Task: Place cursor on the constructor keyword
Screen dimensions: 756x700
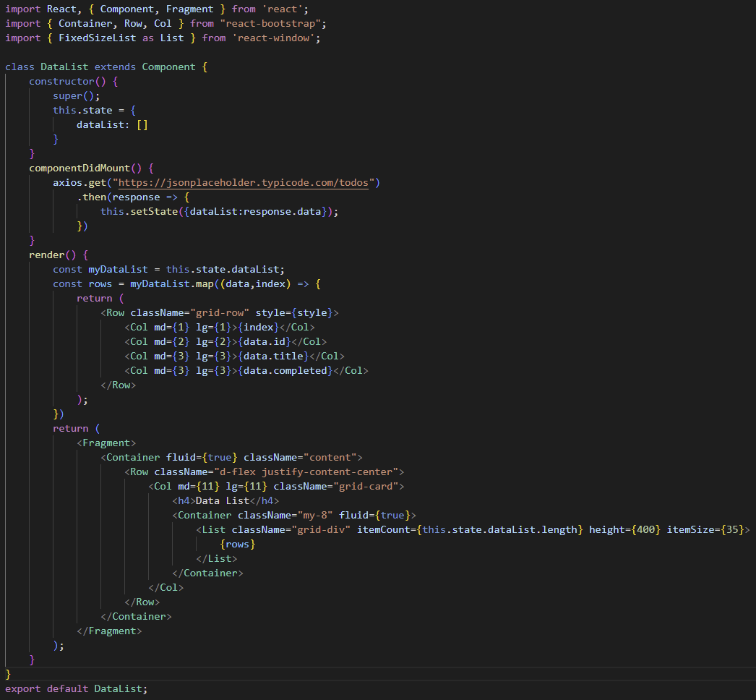Action: [x=62, y=81]
